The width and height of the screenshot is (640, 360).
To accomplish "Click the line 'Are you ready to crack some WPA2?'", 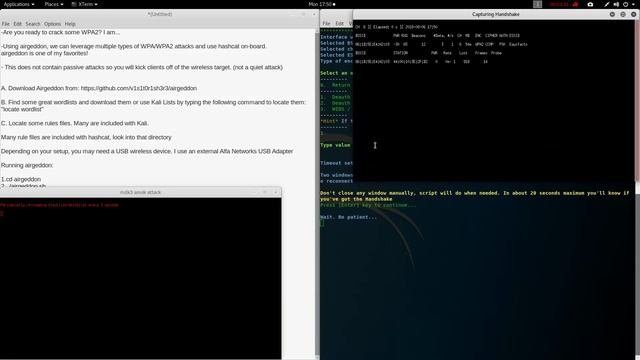I will [x=60, y=32].
